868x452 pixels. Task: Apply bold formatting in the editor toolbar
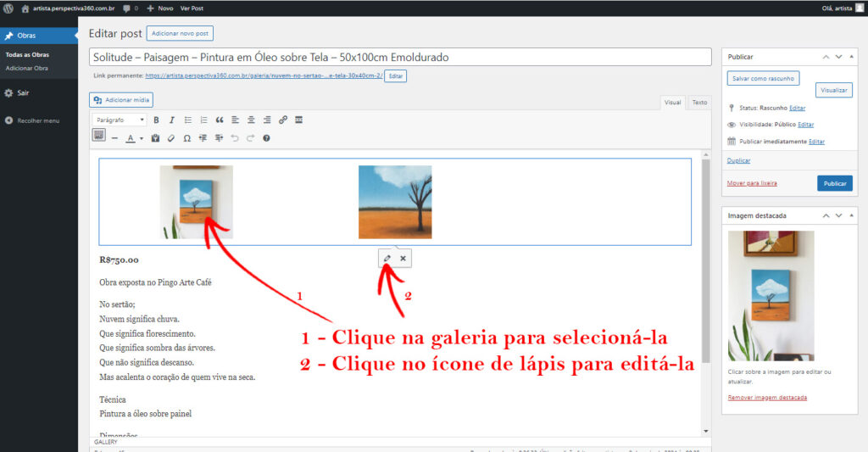coord(156,120)
